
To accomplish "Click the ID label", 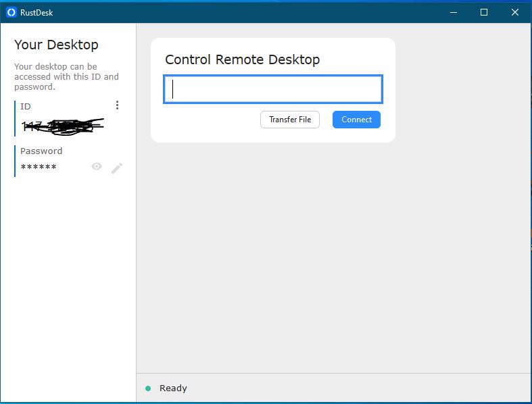I will pyautogui.click(x=26, y=107).
